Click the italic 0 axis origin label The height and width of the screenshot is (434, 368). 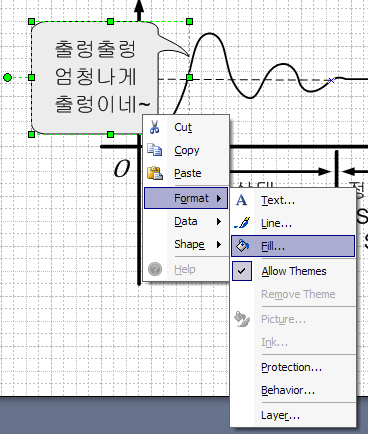tap(121, 168)
